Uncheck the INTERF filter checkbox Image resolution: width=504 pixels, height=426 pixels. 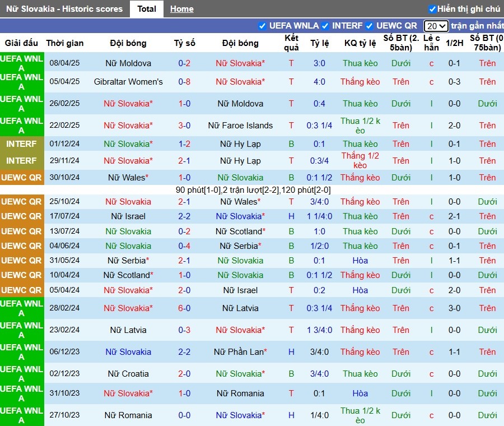[x=325, y=26]
